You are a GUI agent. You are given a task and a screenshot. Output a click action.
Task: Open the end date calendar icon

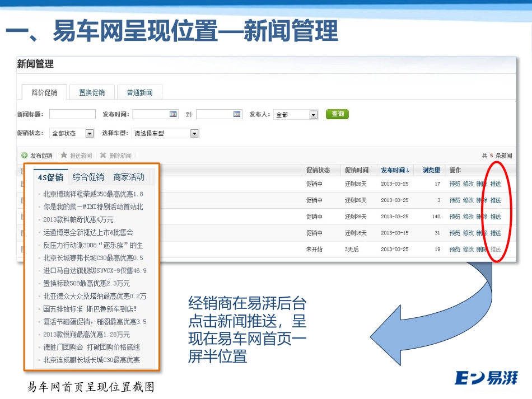(x=237, y=114)
